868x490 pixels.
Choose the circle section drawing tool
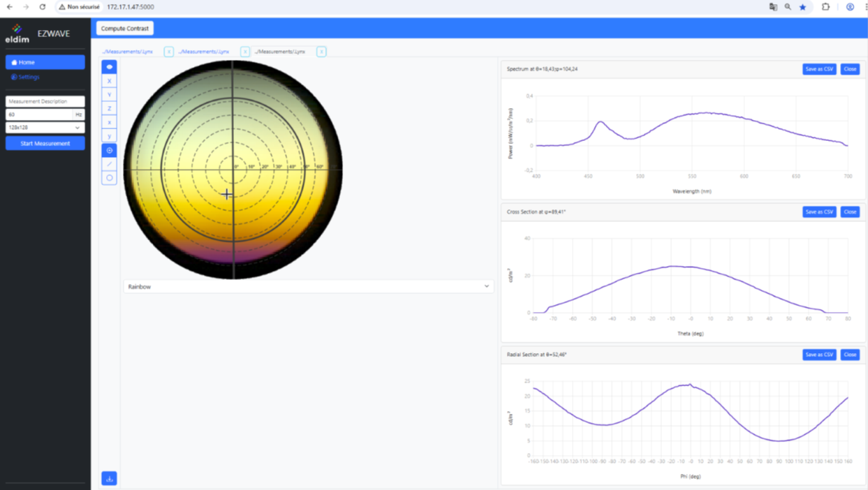click(110, 178)
